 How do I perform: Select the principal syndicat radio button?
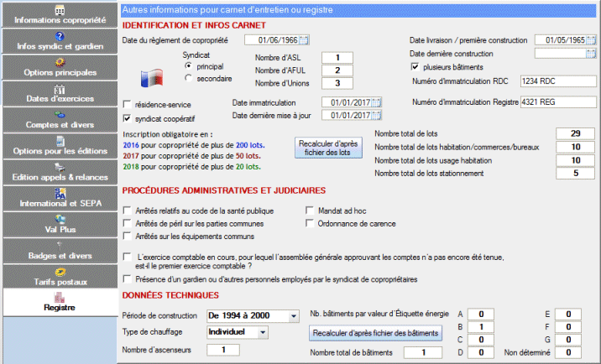pos(188,66)
